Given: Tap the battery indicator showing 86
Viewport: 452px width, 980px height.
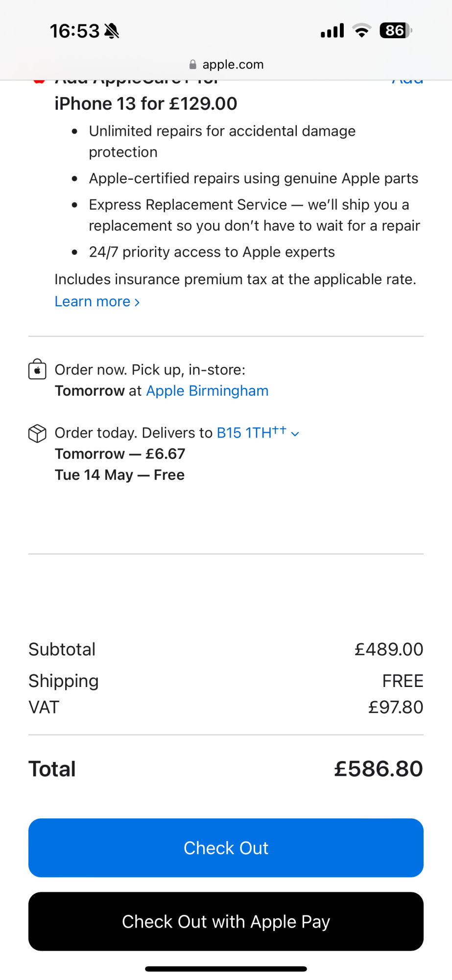Looking at the screenshot, I should [396, 31].
